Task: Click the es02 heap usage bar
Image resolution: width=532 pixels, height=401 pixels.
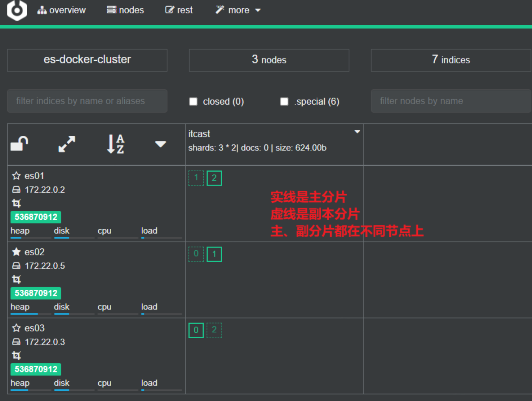Action: pos(30,314)
